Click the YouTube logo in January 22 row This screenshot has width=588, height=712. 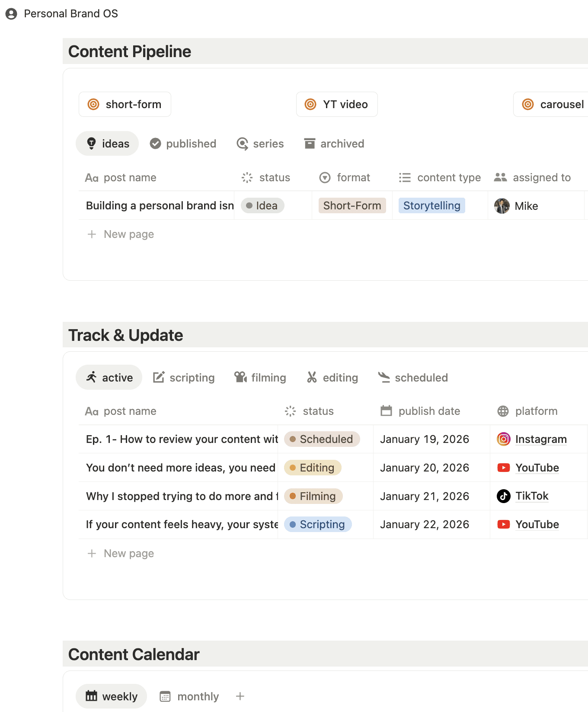pos(504,524)
